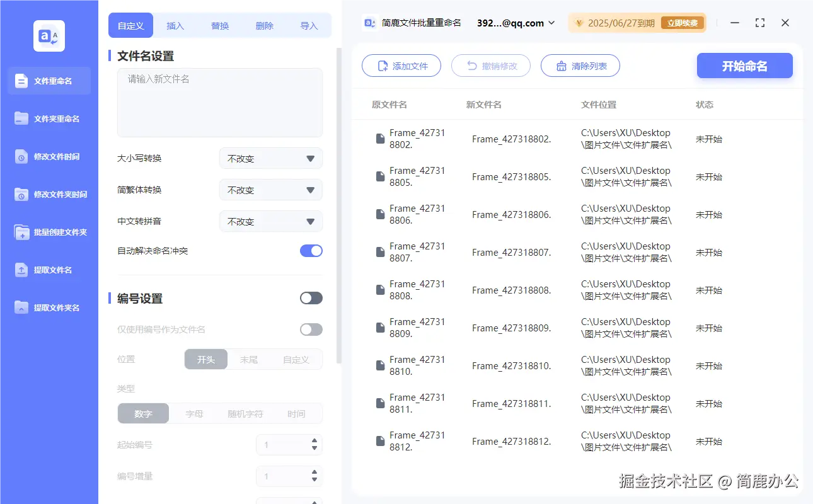Choose 字母 numbering type

[194, 414]
